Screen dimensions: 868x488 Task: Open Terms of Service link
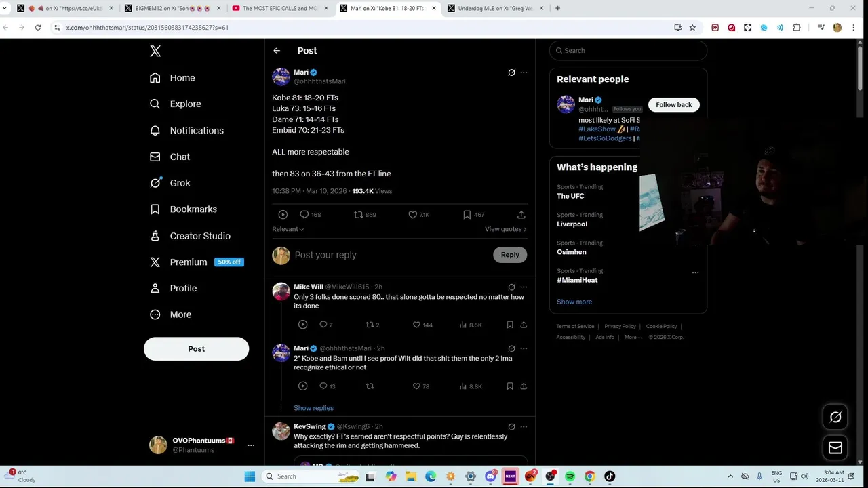[575, 327]
